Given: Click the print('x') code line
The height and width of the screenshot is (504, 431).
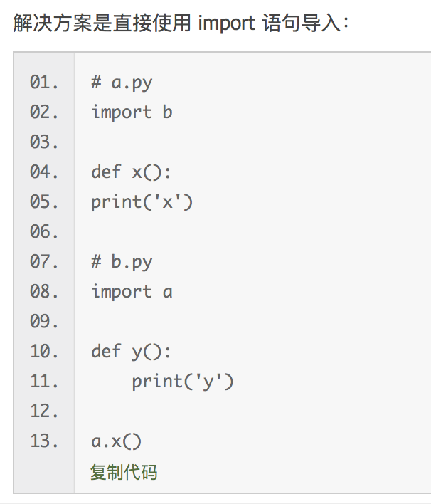Looking at the screenshot, I should (x=142, y=202).
